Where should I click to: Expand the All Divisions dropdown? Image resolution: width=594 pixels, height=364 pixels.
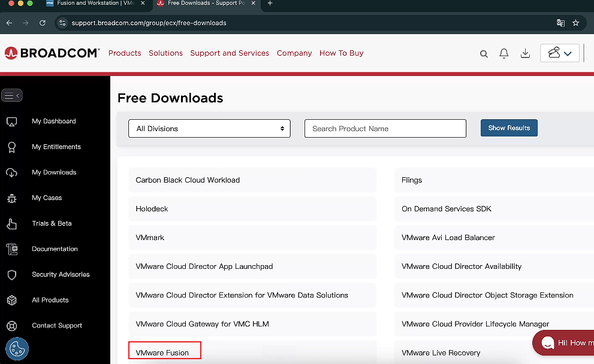210,129
